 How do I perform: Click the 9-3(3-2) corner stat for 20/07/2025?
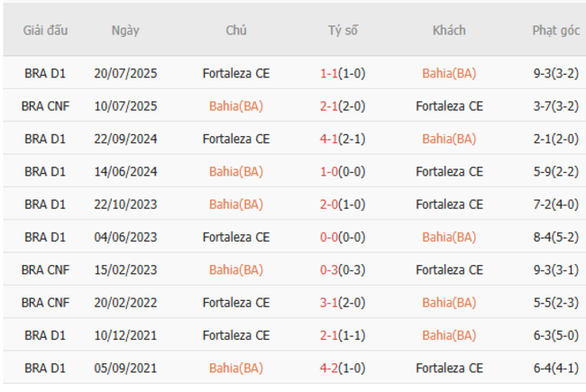[555, 74]
